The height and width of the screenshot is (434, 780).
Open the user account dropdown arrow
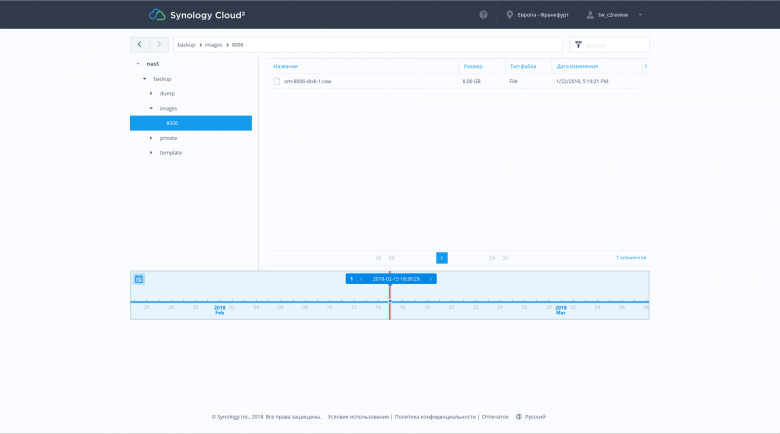click(640, 15)
